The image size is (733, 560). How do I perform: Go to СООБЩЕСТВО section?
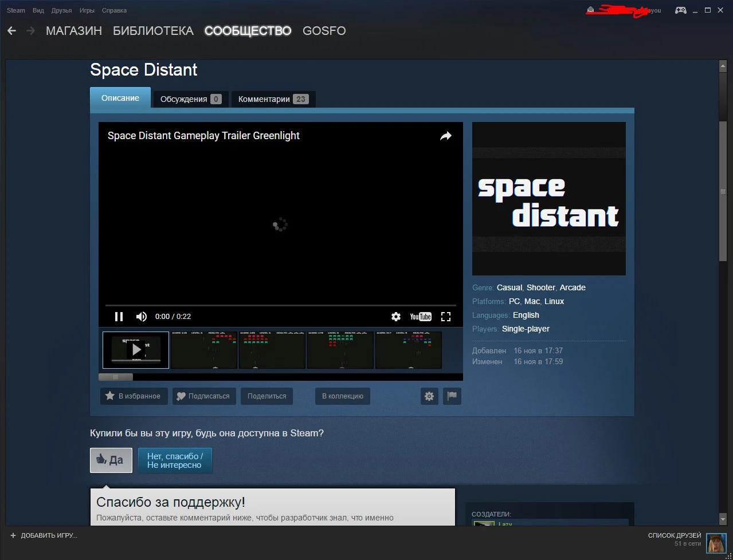pos(248,31)
